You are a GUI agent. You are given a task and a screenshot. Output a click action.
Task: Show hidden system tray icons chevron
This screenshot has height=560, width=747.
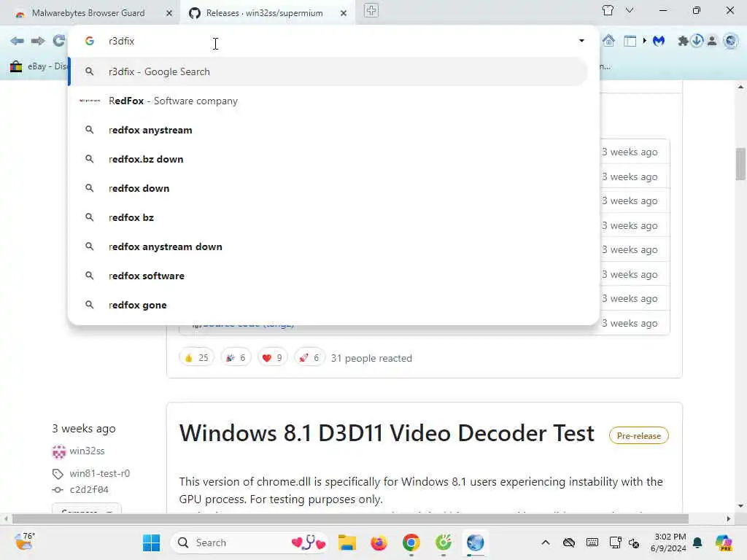coord(546,542)
